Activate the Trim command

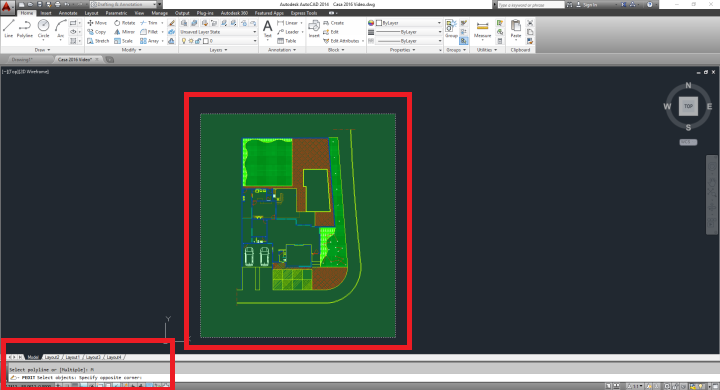click(149, 23)
